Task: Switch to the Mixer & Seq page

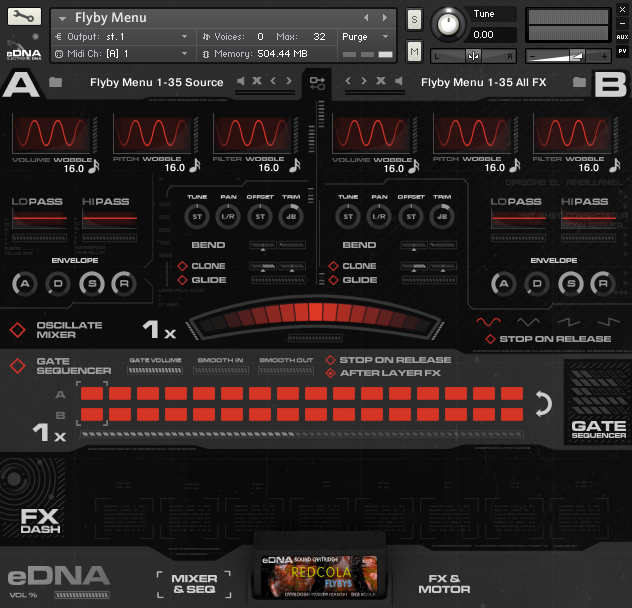Action: tap(194, 584)
